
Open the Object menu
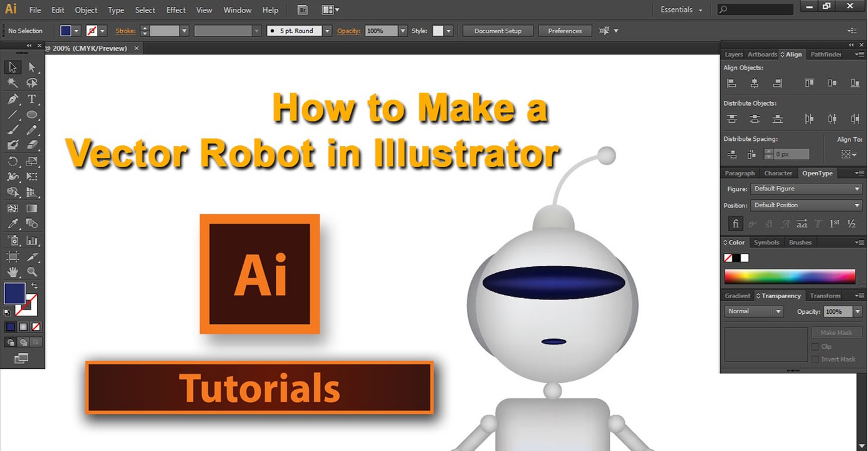(x=86, y=10)
